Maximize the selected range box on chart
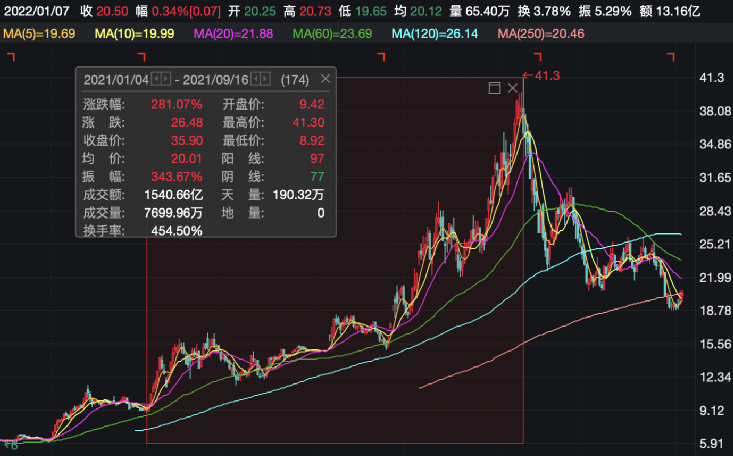 pyautogui.click(x=494, y=89)
